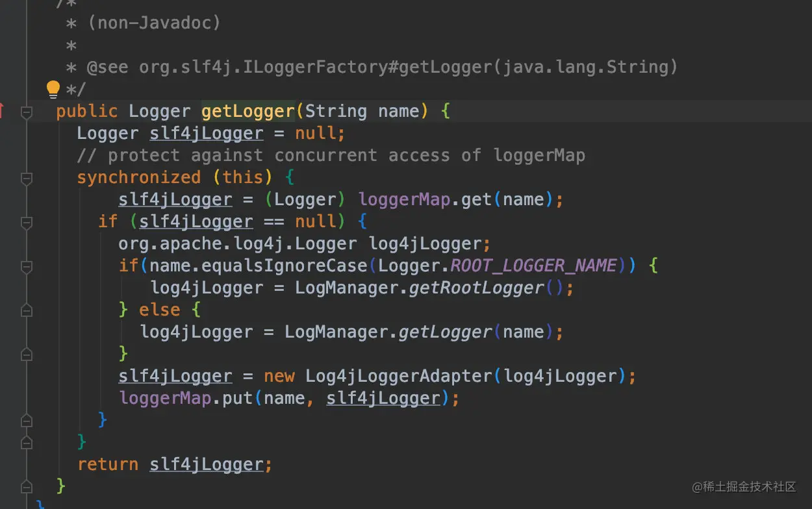Click 'org.slf4j.ILoggerFactory#getLogger(java.lang.String)' reference

click(409, 67)
